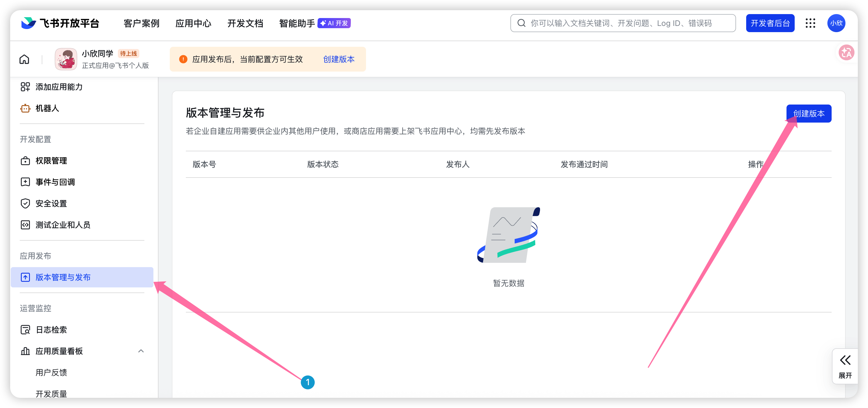This screenshot has height=408, width=868.
Task: Open 开发文档 in top navigation
Action: 245,23
